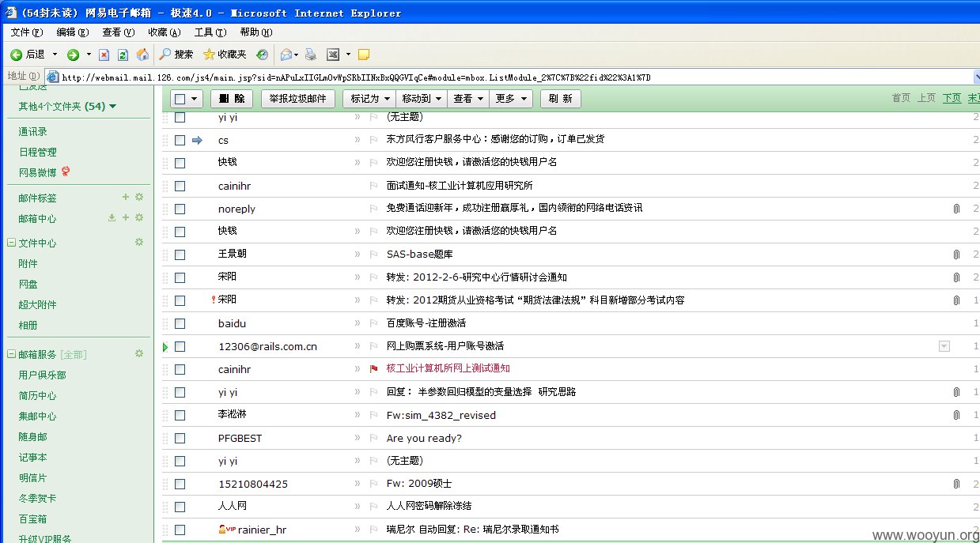Open email subject Are you ready?

(424, 438)
